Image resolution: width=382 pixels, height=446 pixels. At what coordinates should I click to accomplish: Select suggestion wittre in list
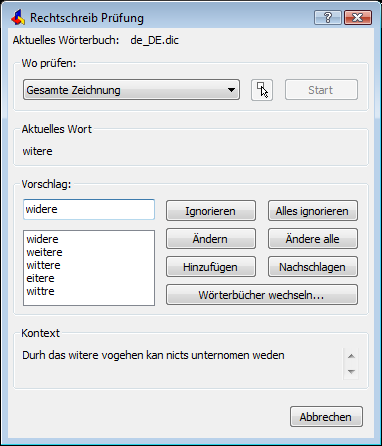click(x=41, y=291)
